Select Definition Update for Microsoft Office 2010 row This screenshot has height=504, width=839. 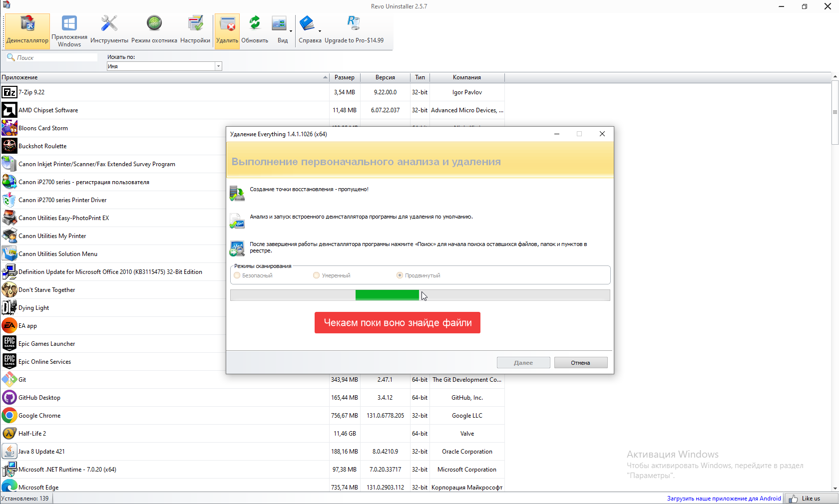tap(113, 272)
